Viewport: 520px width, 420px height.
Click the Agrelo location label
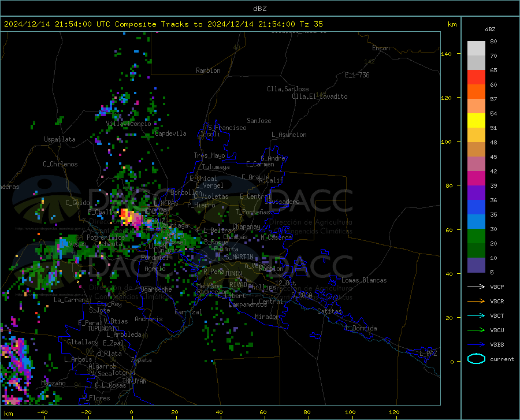click(155, 269)
